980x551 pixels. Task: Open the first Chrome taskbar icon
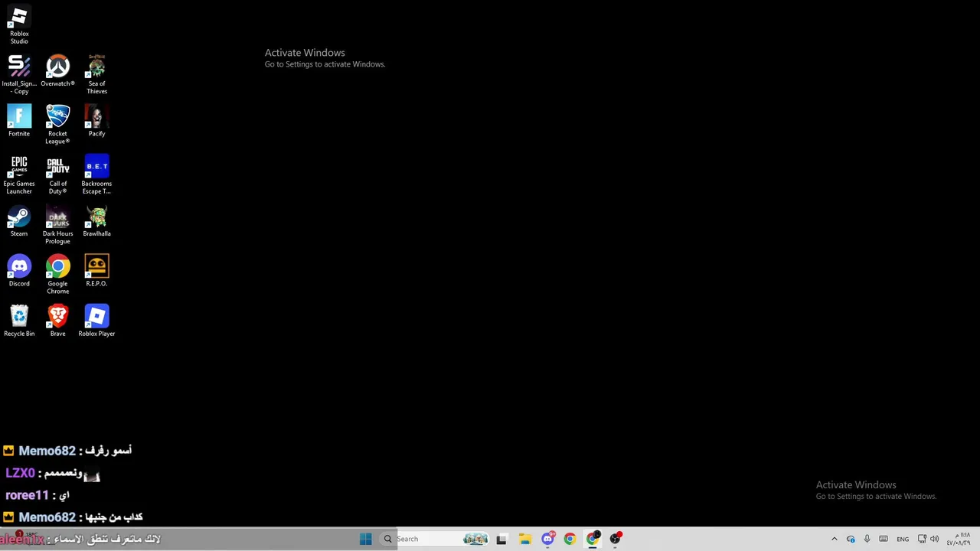click(x=570, y=539)
